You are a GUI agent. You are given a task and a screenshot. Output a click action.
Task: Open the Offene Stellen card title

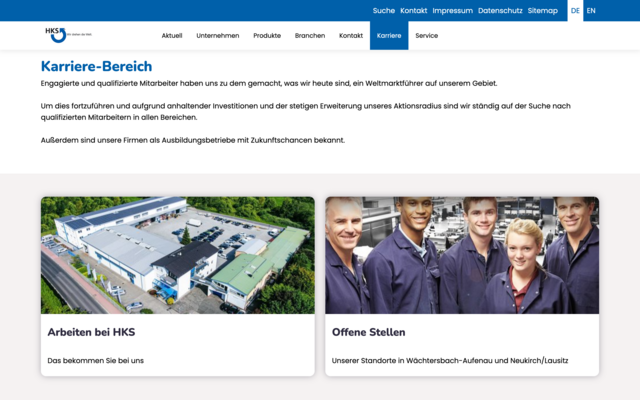tap(369, 332)
